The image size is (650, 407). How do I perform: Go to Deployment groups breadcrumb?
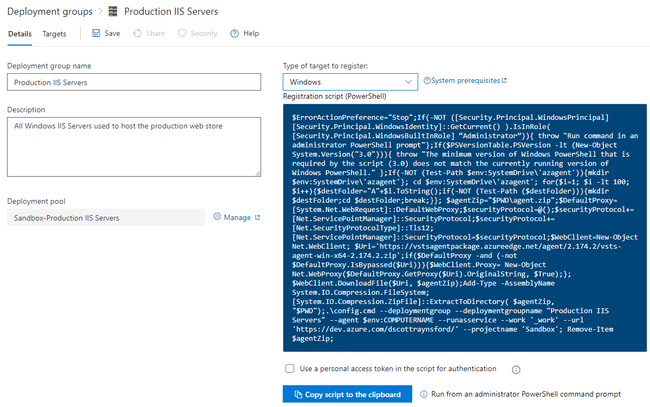(x=50, y=12)
